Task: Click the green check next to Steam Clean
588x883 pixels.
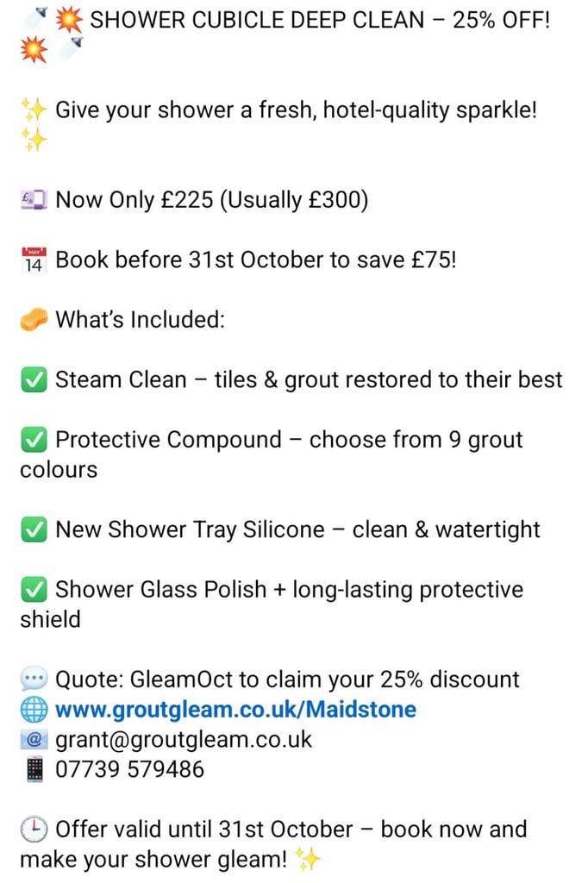Action: pos(34,380)
